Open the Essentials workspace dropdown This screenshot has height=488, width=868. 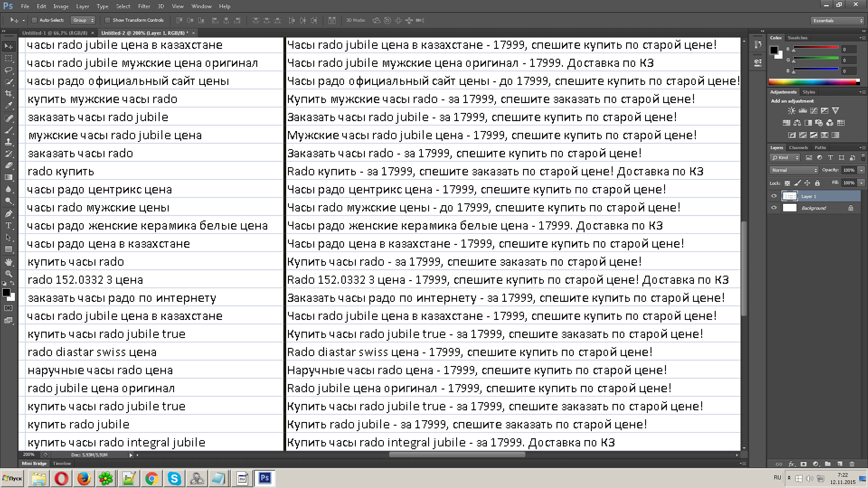[837, 20]
